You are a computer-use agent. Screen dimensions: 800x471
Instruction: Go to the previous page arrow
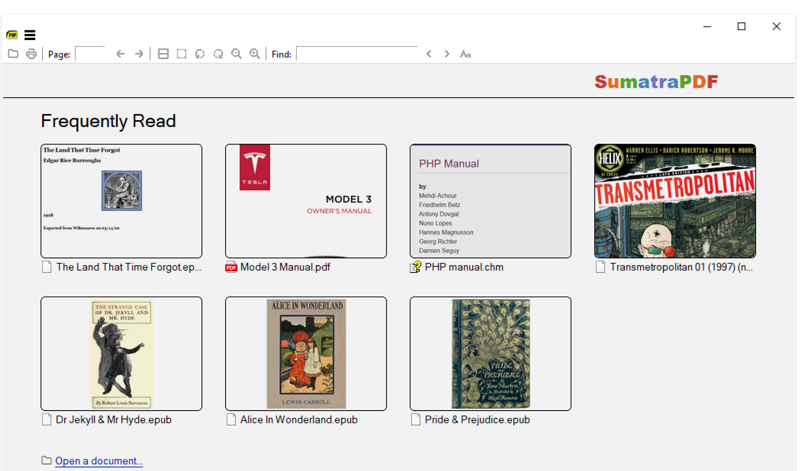(x=120, y=54)
